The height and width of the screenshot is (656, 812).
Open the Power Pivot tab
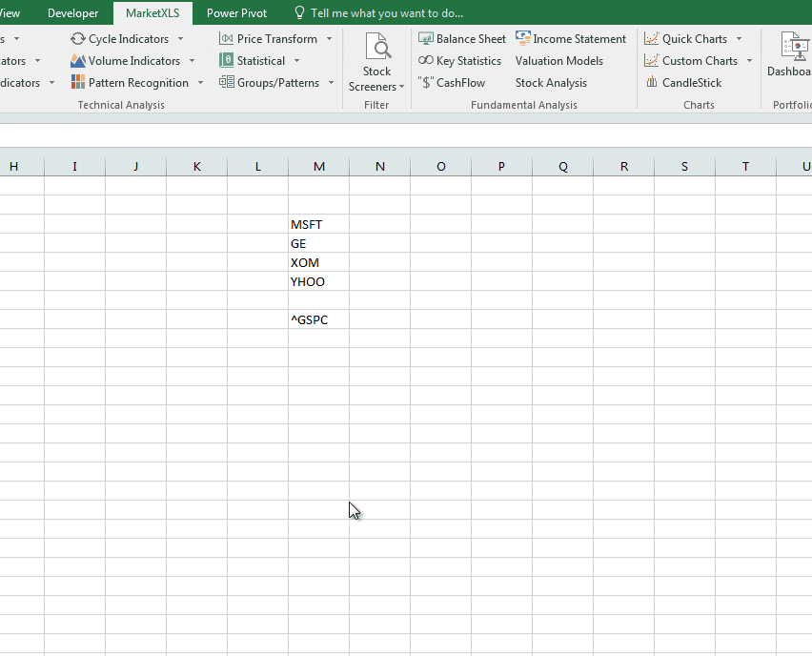[236, 13]
